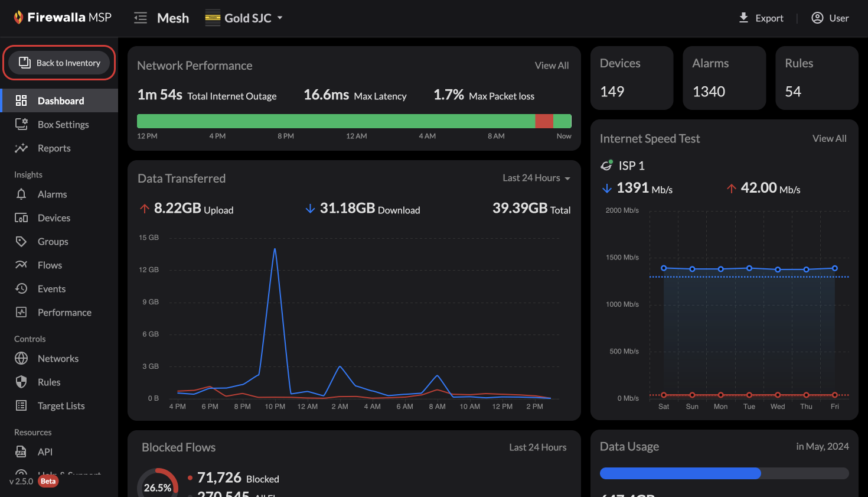868x497 pixels.
Task: Click the Export button label
Action: [x=769, y=18]
